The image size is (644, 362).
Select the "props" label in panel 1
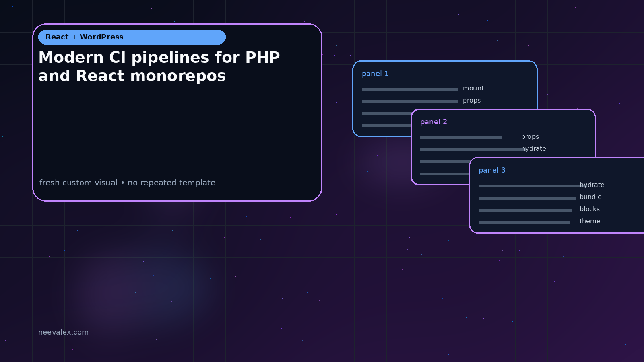pyautogui.click(x=472, y=101)
